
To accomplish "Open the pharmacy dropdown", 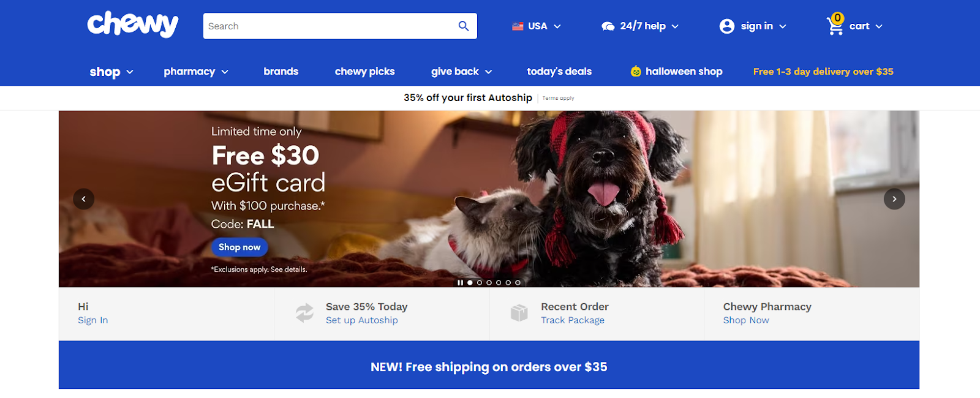I will [x=196, y=72].
